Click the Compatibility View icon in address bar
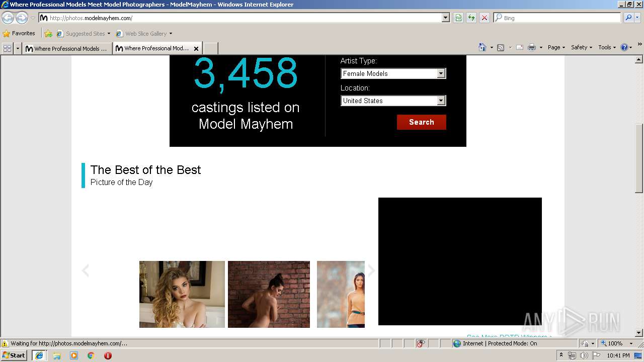Image resolution: width=644 pixels, height=362 pixels. click(x=458, y=18)
